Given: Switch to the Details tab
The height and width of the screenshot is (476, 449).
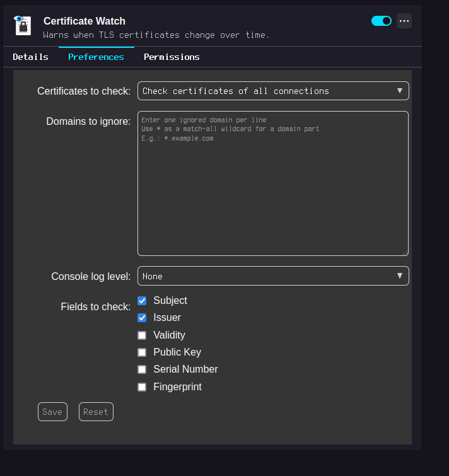Looking at the screenshot, I should tap(30, 57).
